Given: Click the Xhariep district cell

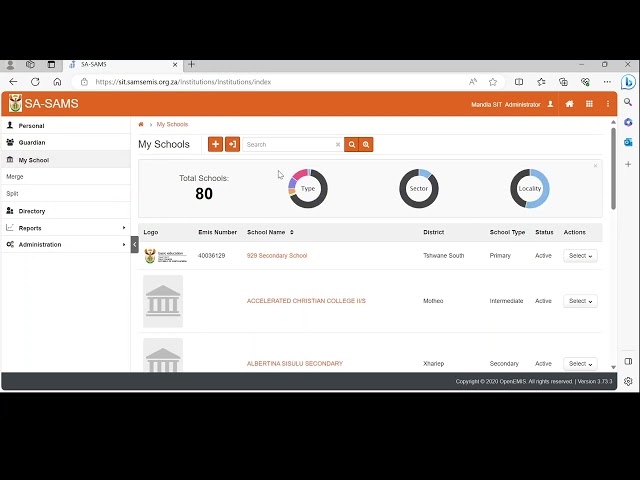Looking at the screenshot, I should tap(433, 364).
